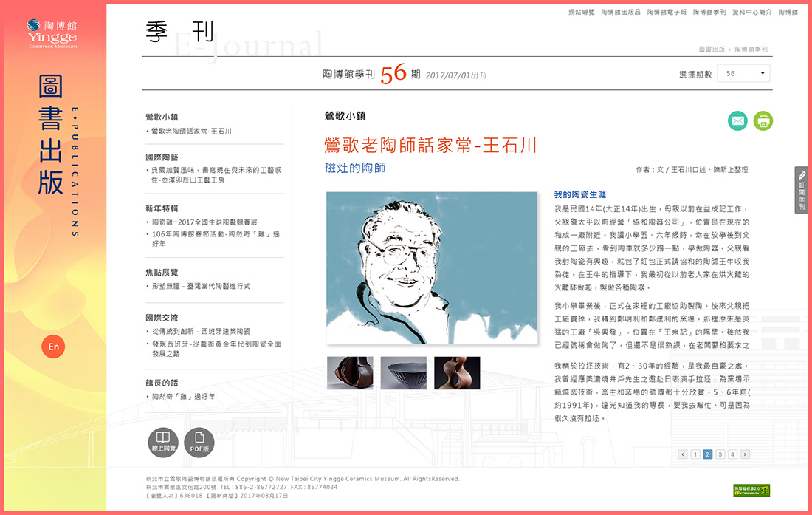Open 資料中心簡介 in the top navigation
Viewport: 812px width, 515px height.
tap(752, 13)
